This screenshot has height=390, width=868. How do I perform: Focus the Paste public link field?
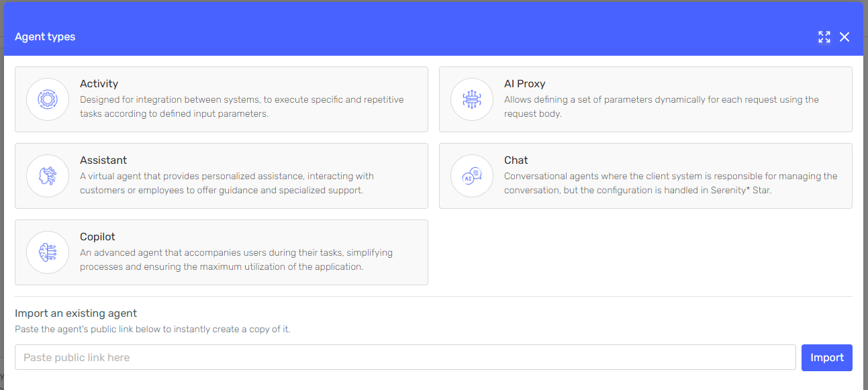(405, 357)
